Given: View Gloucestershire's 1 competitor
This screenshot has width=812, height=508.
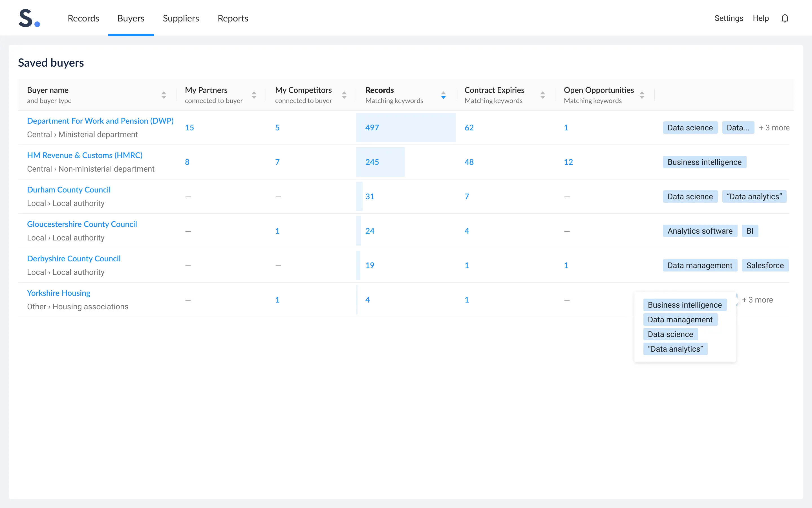Looking at the screenshot, I should (x=277, y=231).
